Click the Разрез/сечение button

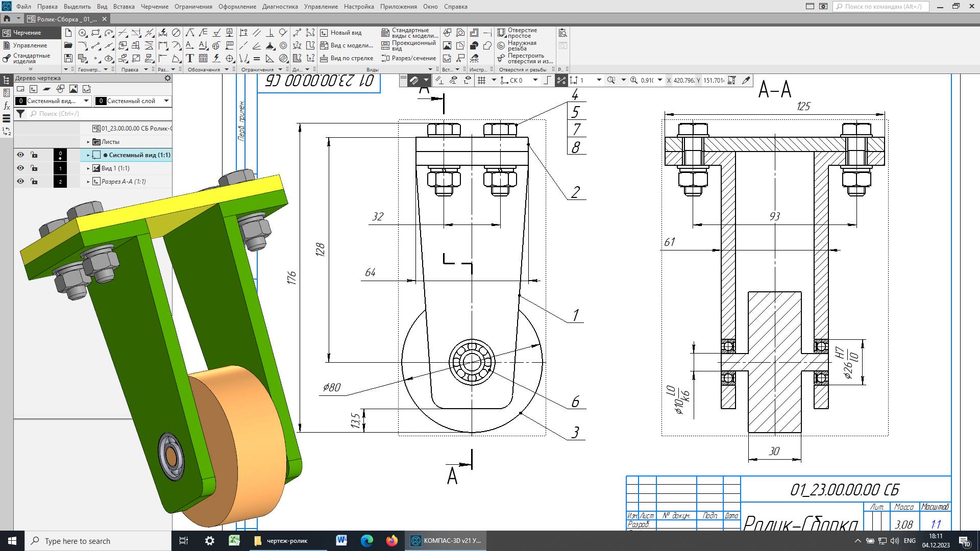point(409,58)
